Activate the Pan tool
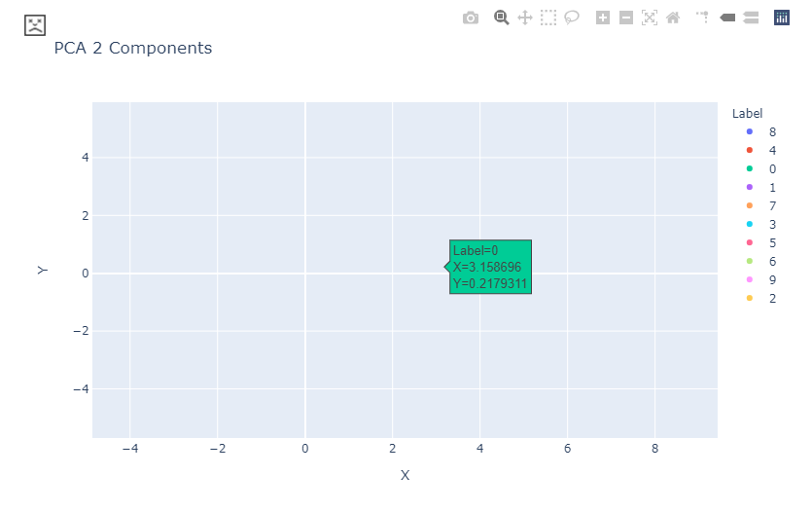 pyautogui.click(x=525, y=18)
